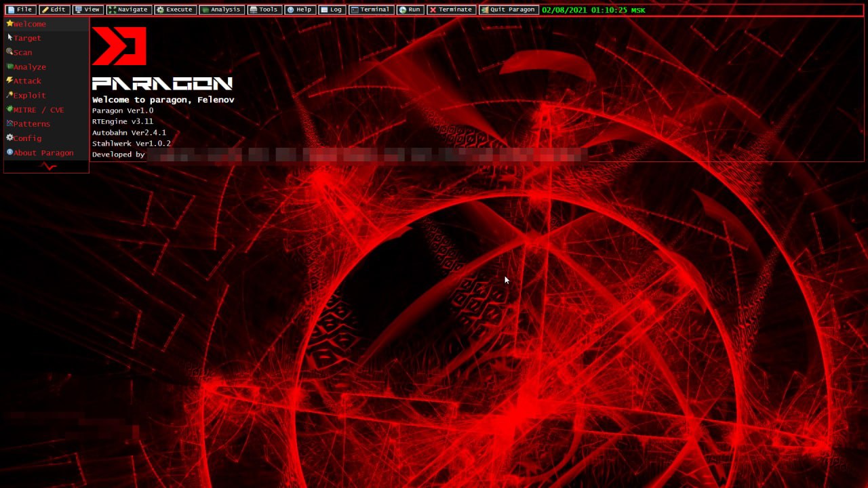Open Config in the sidebar
The height and width of the screenshot is (488, 868).
[46, 138]
